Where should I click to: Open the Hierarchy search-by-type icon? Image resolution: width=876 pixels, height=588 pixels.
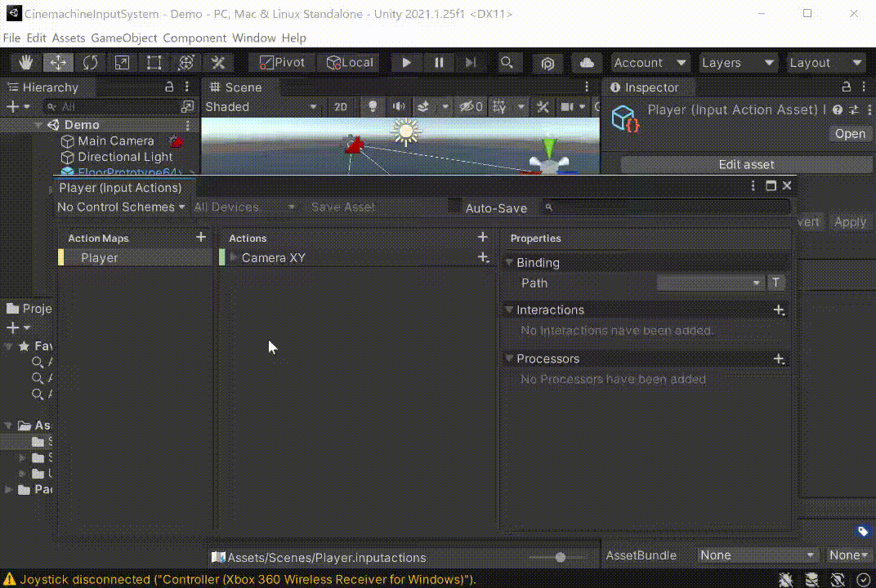[x=187, y=107]
